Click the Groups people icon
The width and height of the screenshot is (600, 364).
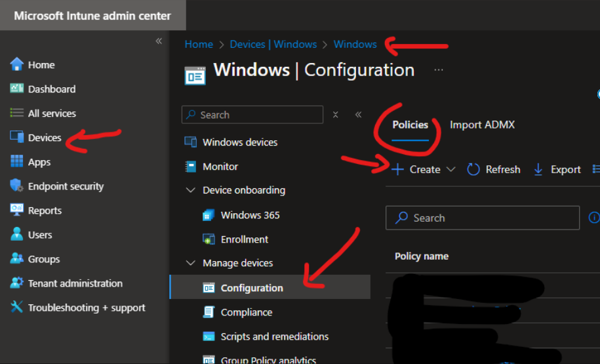[x=16, y=258]
